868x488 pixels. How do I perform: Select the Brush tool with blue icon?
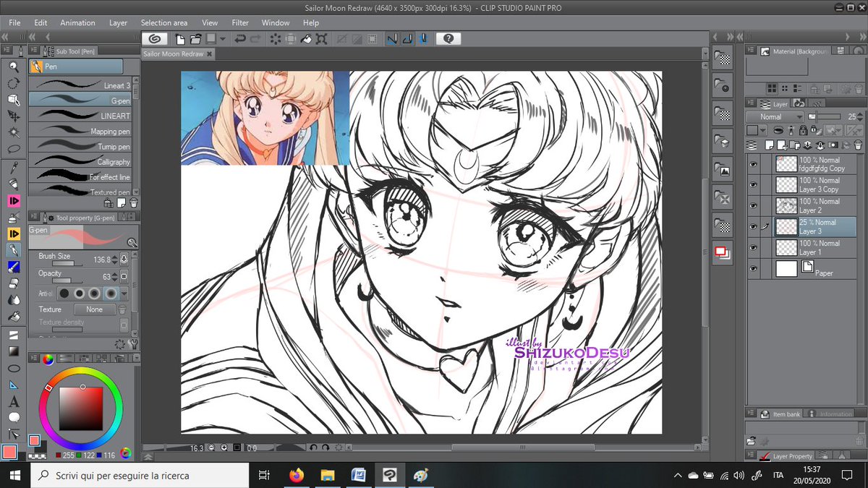(13, 267)
